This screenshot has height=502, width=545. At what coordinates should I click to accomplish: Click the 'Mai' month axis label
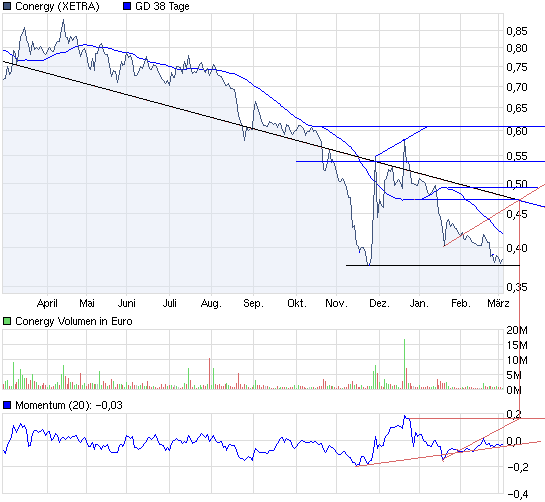[87, 303]
